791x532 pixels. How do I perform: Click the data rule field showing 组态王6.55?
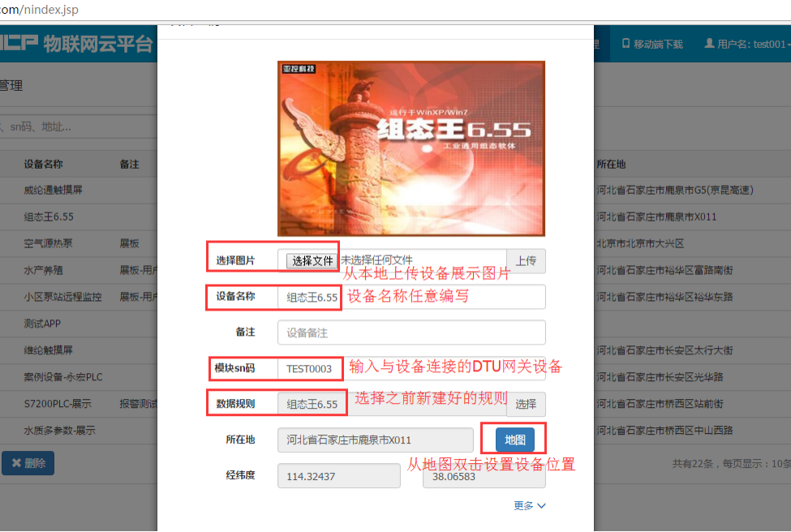coord(392,404)
